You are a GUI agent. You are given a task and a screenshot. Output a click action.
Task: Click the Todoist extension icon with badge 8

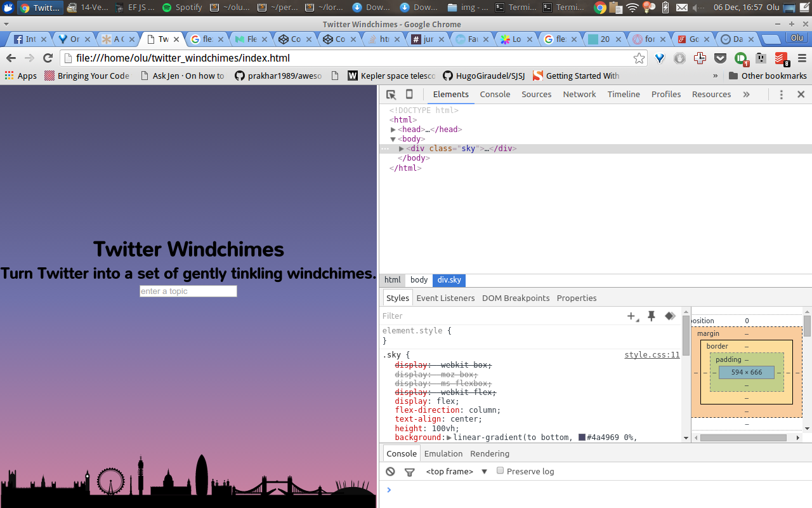[x=782, y=59]
